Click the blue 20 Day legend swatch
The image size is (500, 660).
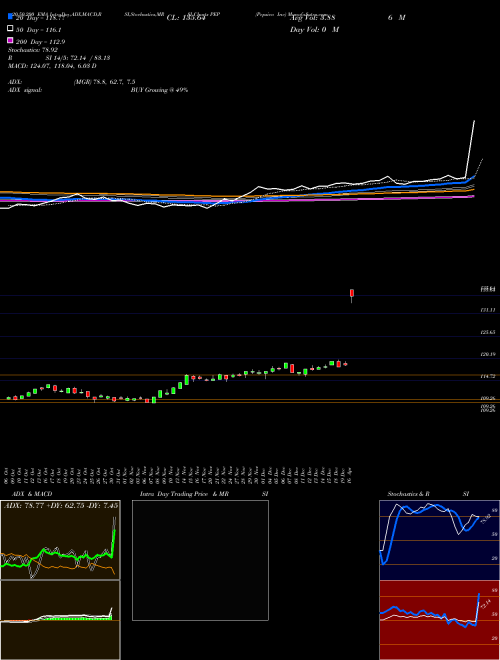10,17
